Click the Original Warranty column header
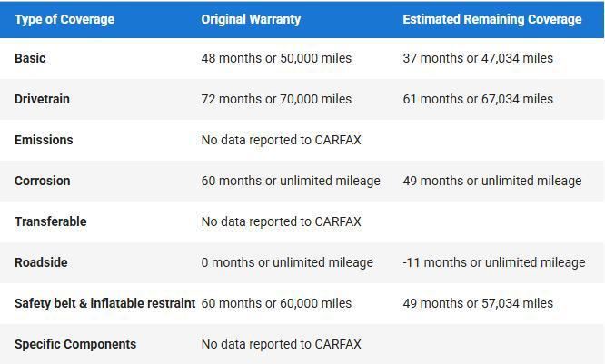605x364 pixels. point(251,19)
